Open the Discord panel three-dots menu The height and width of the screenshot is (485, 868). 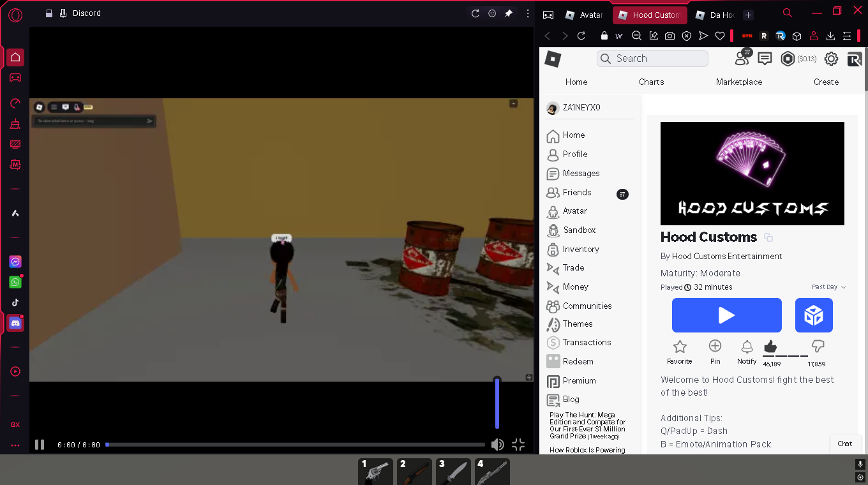click(x=527, y=13)
